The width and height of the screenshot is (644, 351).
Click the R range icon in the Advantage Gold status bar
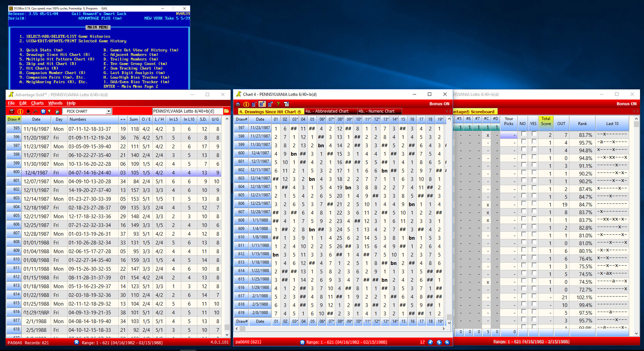click(77, 342)
